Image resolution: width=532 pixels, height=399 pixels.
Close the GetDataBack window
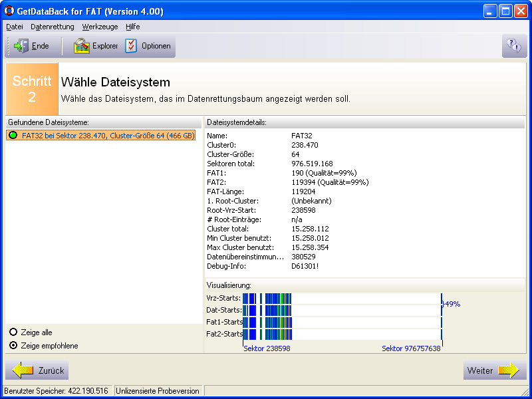(x=521, y=11)
